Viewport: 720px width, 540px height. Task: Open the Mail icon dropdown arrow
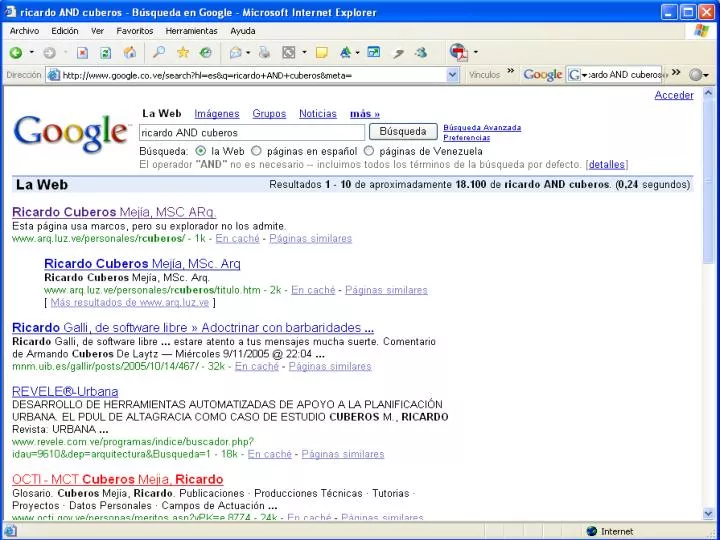(x=248, y=52)
